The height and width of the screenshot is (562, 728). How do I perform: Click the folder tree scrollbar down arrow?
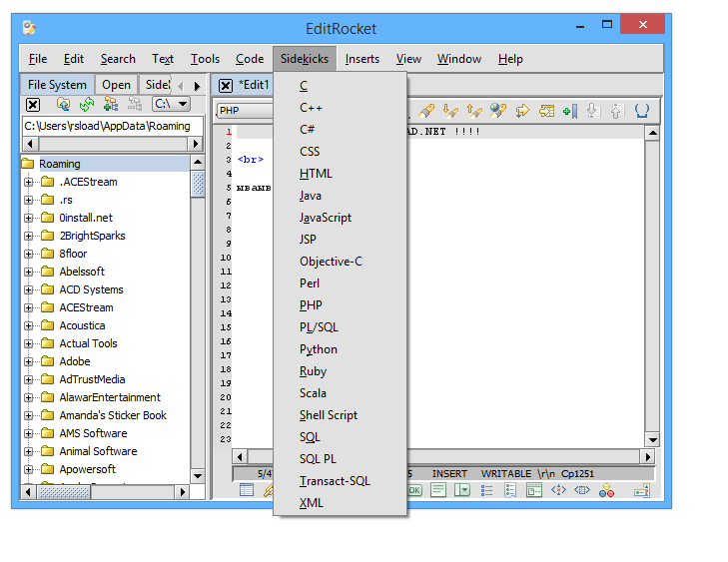198,476
